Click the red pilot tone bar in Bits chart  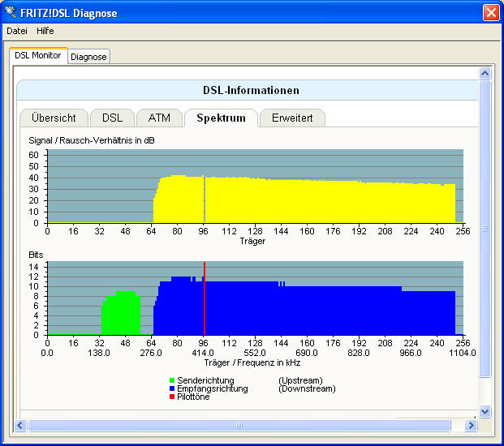click(x=205, y=298)
